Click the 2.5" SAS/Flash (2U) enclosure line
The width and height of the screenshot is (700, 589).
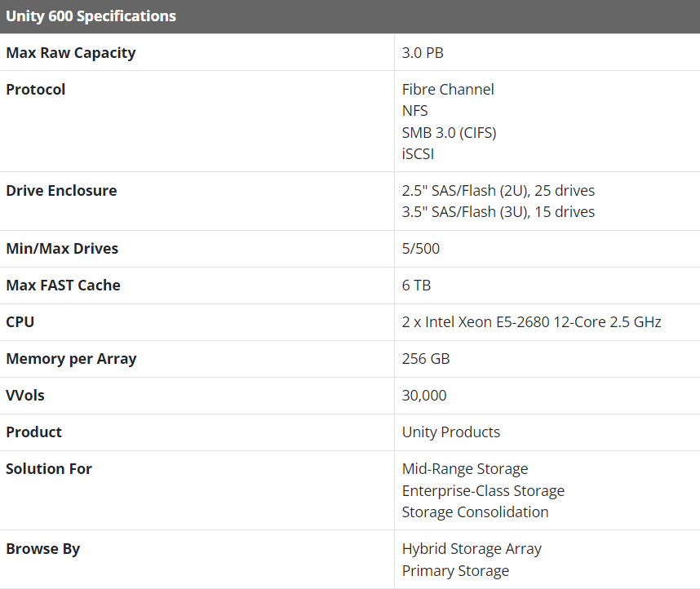[498, 191]
